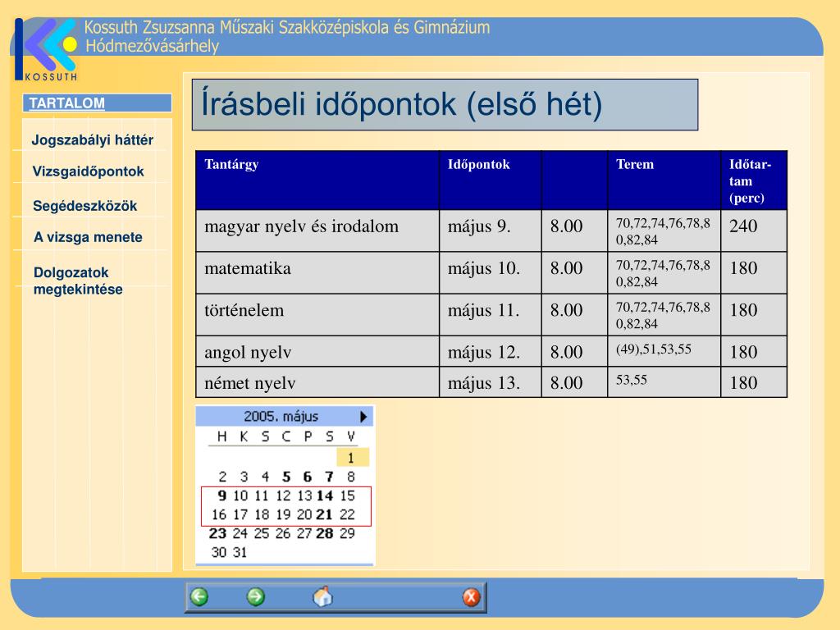The image size is (840, 630).
Task: Click the 'matematika' subject cell
Action: 317,272
